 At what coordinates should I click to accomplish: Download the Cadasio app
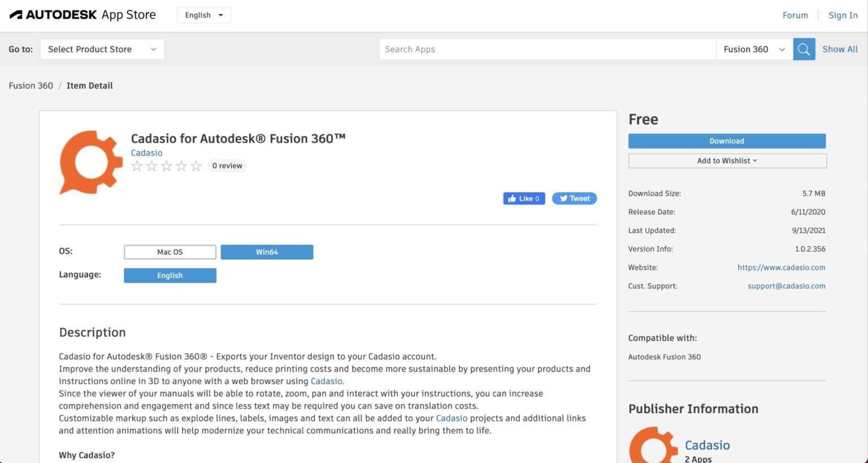(727, 141)
